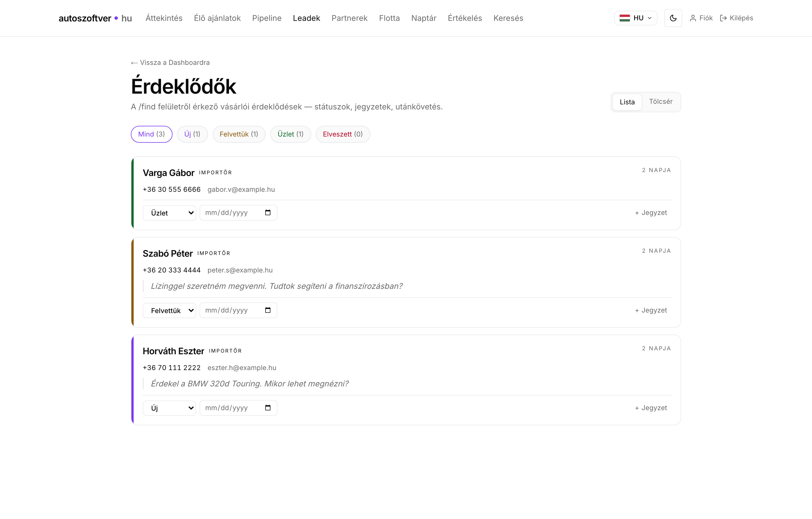Image resolution: width=812 pixels, height=519 pixels.
Task: Click the name Horváth Eszter
Action: tap(173, 351)
